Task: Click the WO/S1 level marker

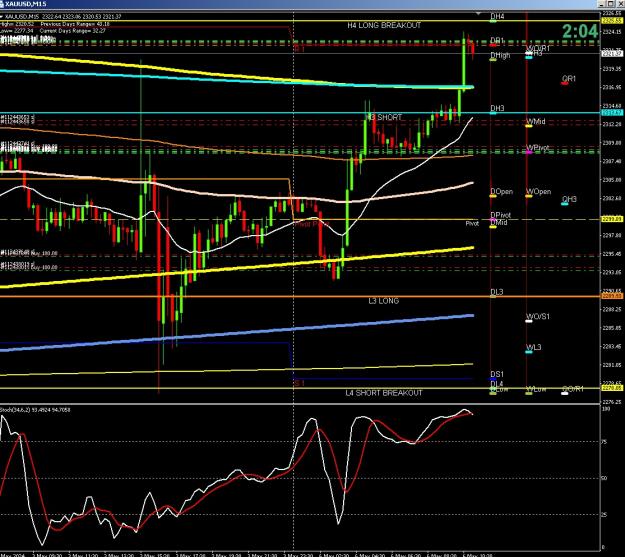Action: pos(538,317)
